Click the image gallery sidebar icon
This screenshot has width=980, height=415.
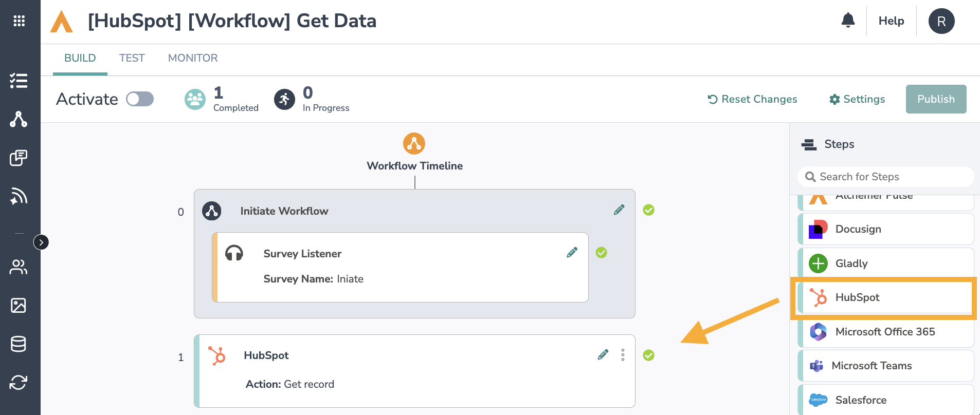click(19, 306)
